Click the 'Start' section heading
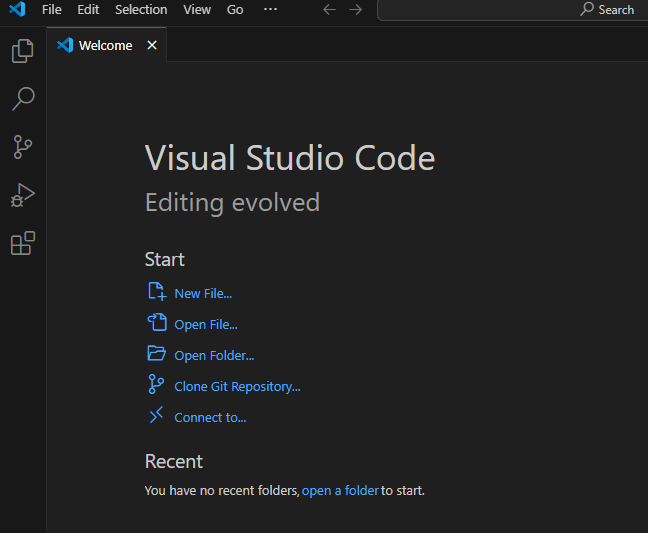648x533 pixels. pos(164,260)
